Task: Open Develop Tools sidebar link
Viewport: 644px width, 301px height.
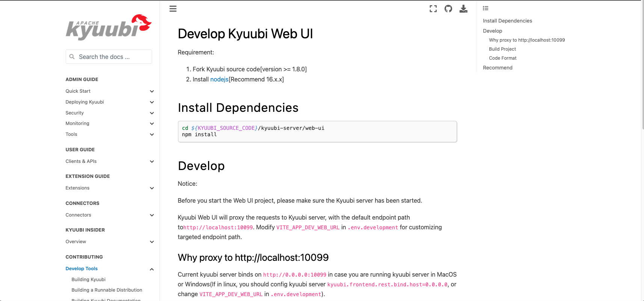Action: [81, 269]
